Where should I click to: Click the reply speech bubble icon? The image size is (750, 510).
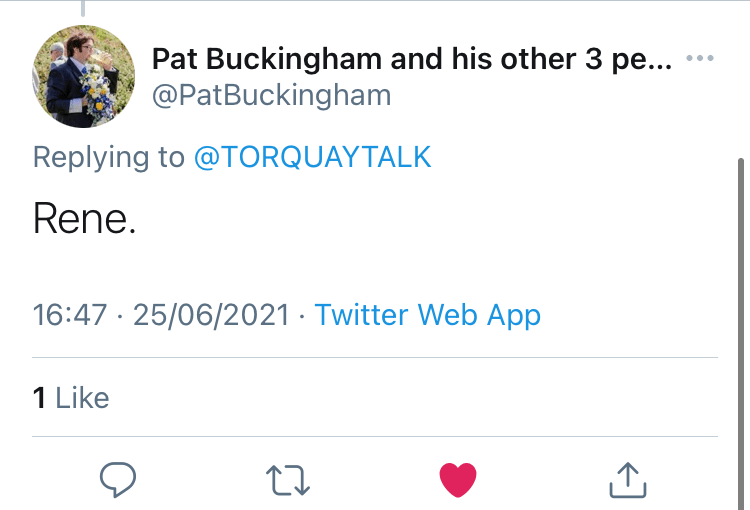point(119,480)
